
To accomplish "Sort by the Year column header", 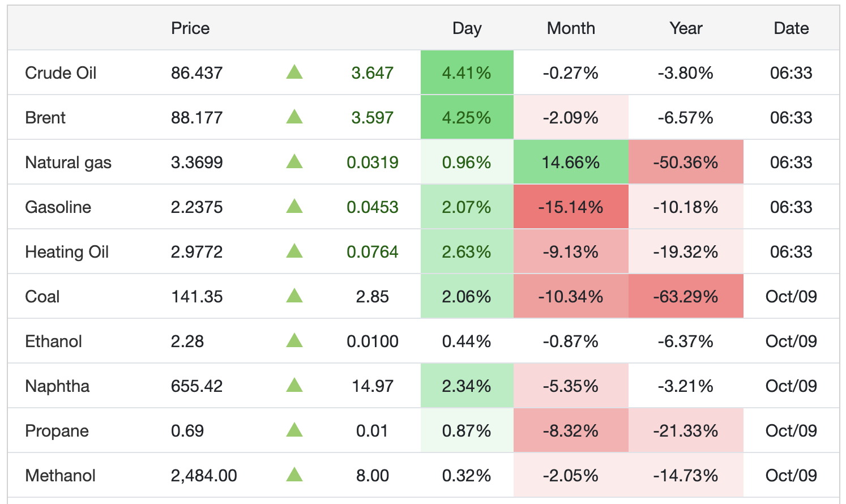I will (686, 28).
